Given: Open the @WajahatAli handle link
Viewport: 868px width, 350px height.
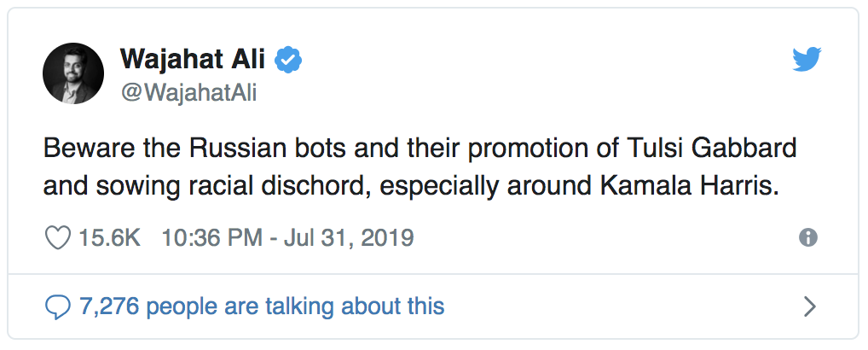Looking at the screenshot, I should (188, 94).
